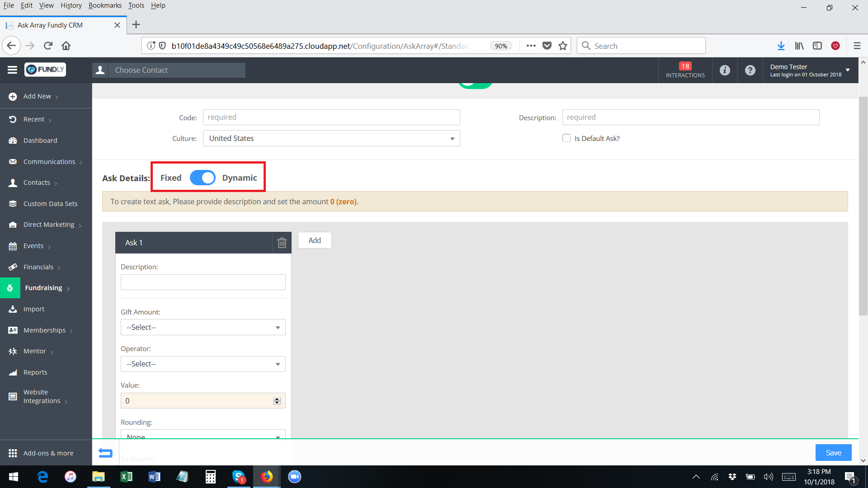
Task: Open the hamburger menu in Fundly header
Action: point(12,70)
